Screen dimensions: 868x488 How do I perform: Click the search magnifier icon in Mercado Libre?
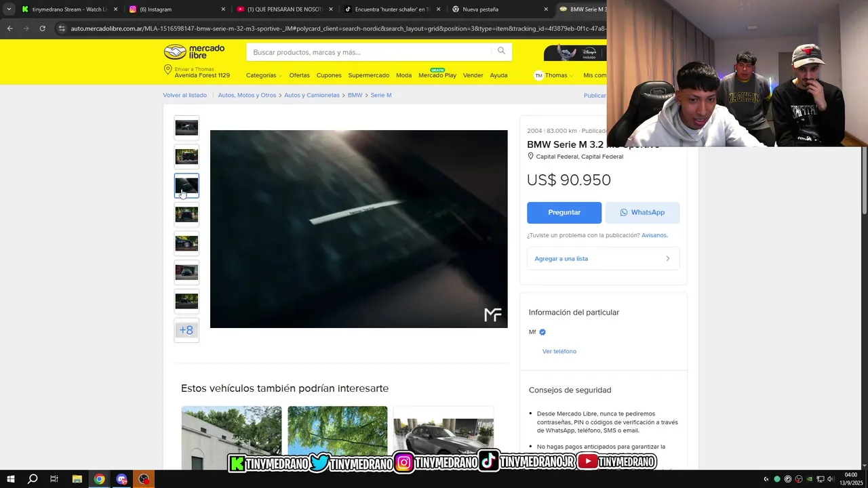coord(501,51)
